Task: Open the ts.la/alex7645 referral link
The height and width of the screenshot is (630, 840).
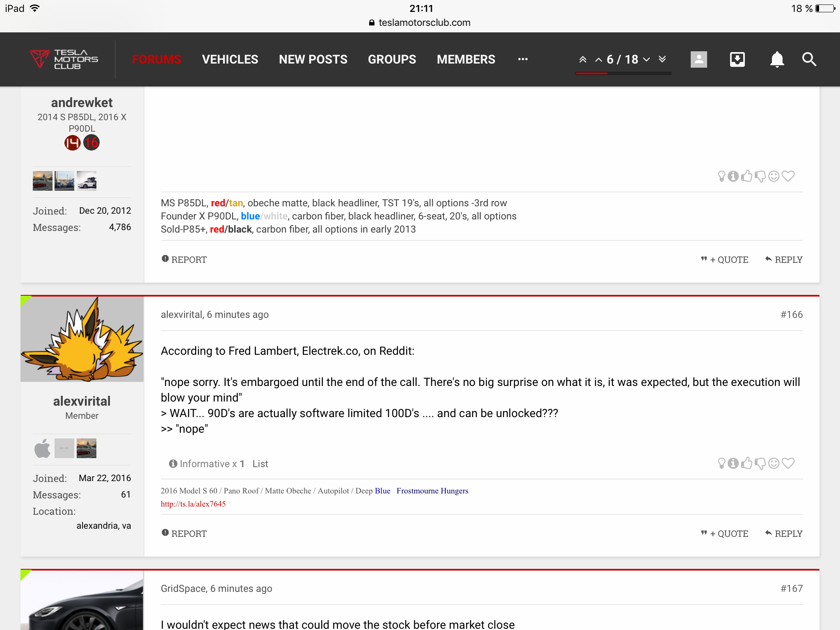Action: click(x=193, y=504)
